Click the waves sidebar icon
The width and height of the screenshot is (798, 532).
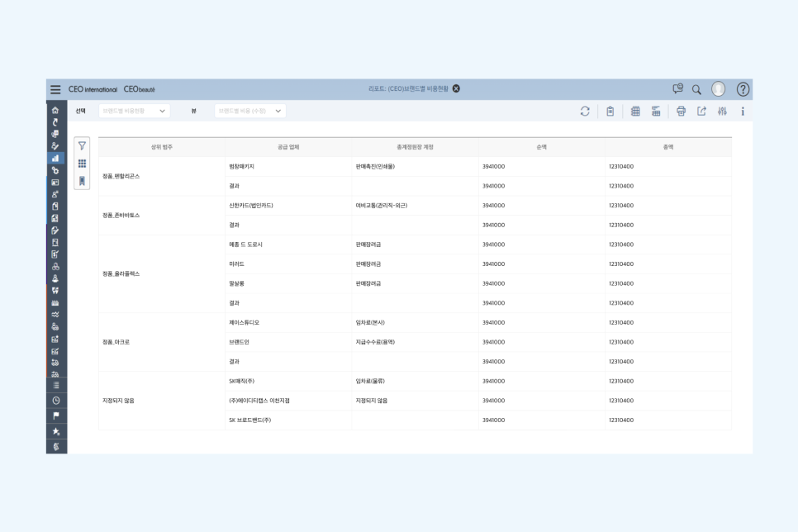[55, 315]
